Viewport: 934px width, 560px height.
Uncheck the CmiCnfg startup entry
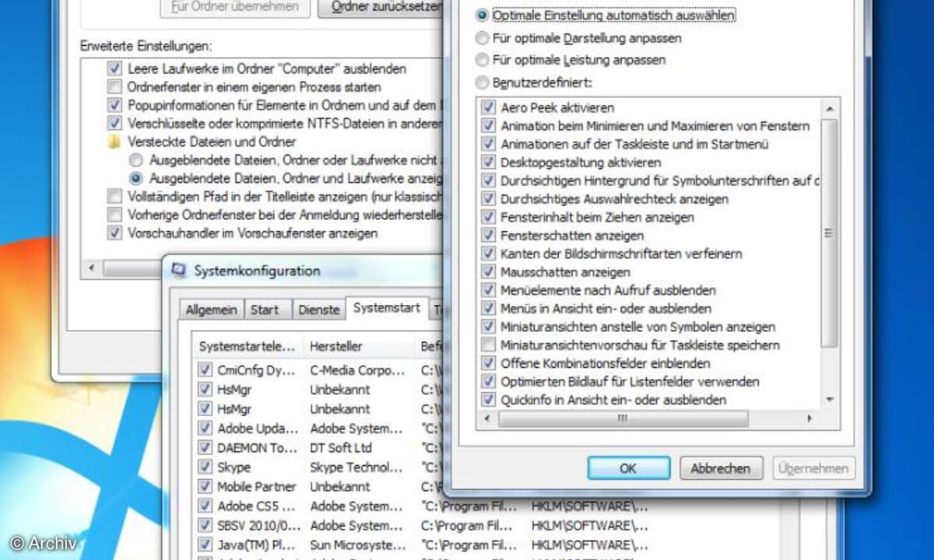click(205, 370)
